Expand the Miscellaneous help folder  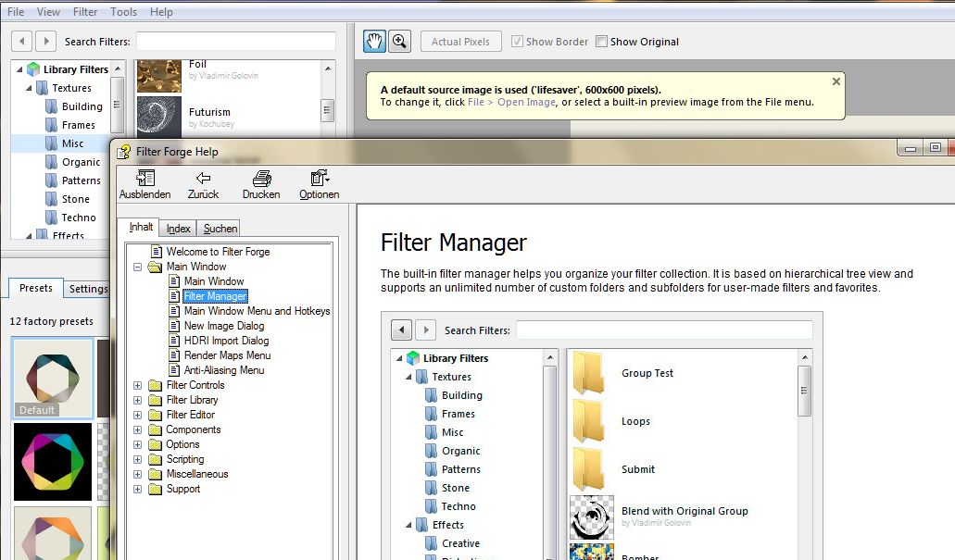tap(138, 474)
